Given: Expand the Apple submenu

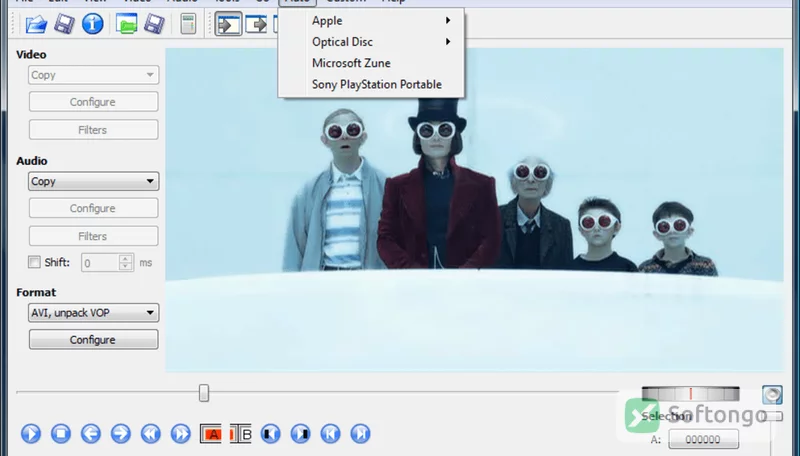Looking at the screenshot, I should 371,20.
